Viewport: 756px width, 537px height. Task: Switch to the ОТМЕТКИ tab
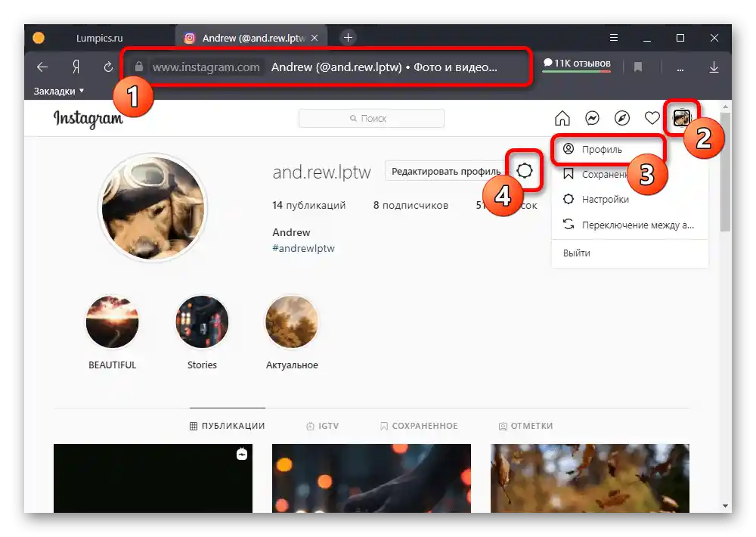(x=525, y=426)
